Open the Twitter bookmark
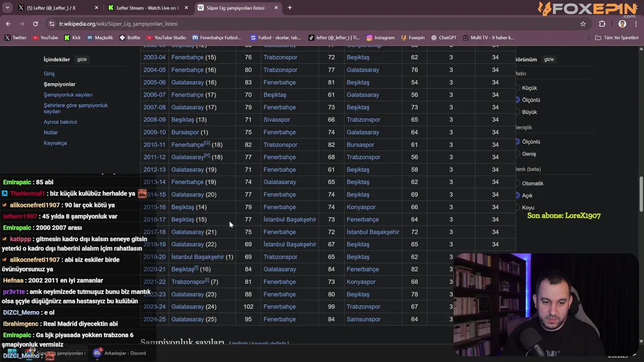The width and height of the screenshot is (644, 362). 16,38
